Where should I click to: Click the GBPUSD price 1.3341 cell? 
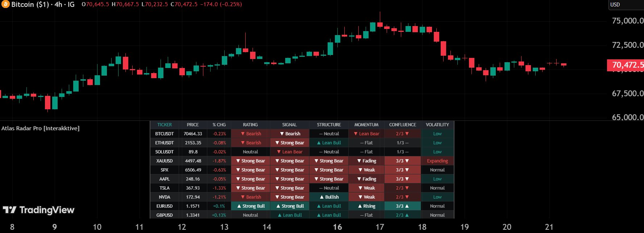pyautogui.click(x=192, y=215)
